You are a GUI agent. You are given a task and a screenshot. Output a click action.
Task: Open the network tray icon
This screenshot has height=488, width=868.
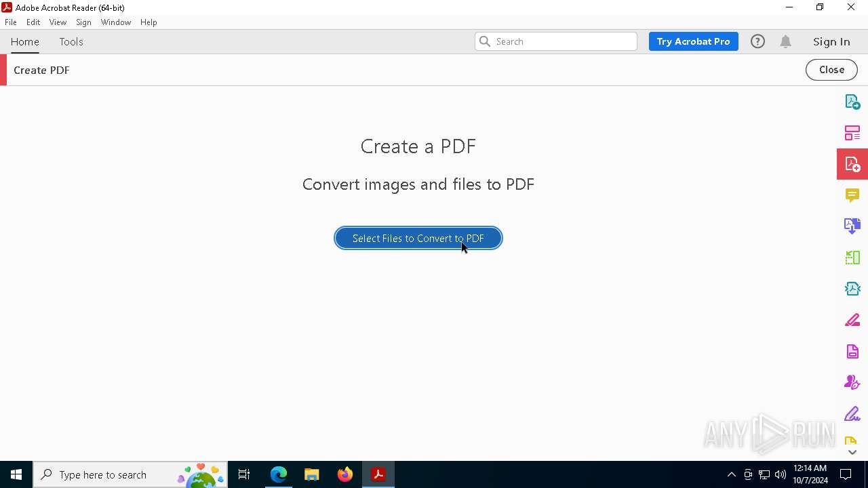(x=764, y=474)
